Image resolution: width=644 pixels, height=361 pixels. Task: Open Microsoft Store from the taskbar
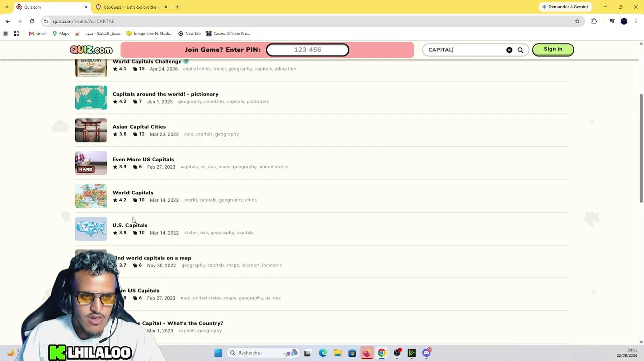click(352, 353)
